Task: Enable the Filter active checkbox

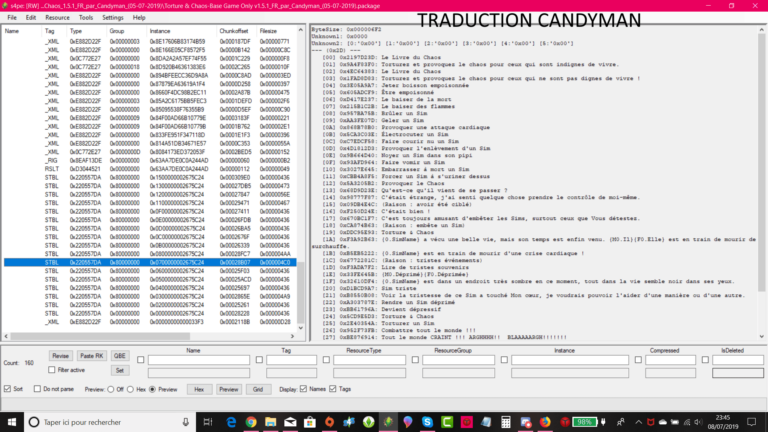Action: coord(52,370)
